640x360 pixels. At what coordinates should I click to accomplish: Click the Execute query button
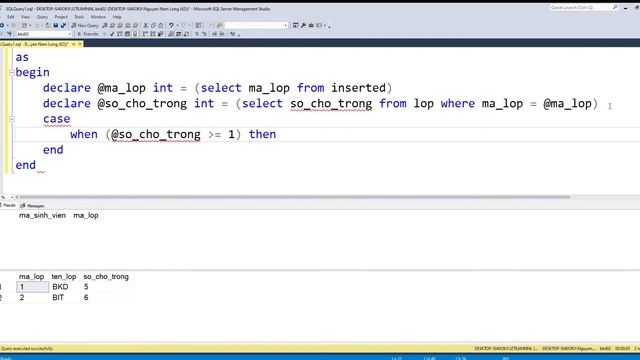88,34
